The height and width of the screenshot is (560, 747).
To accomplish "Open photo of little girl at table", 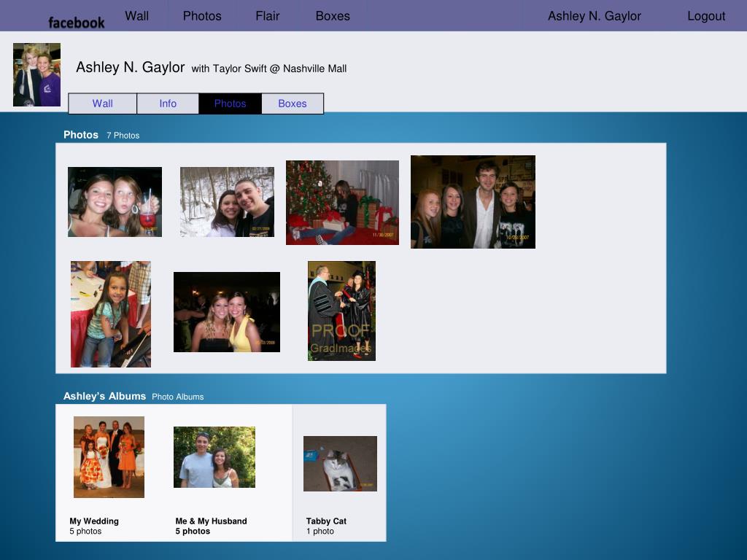I will (111, 314).
